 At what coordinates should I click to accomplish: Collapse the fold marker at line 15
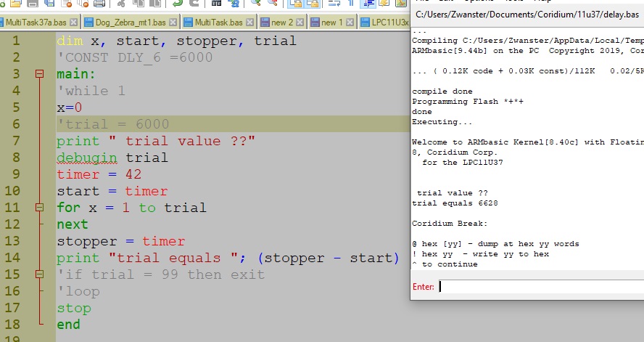point(39,274)
